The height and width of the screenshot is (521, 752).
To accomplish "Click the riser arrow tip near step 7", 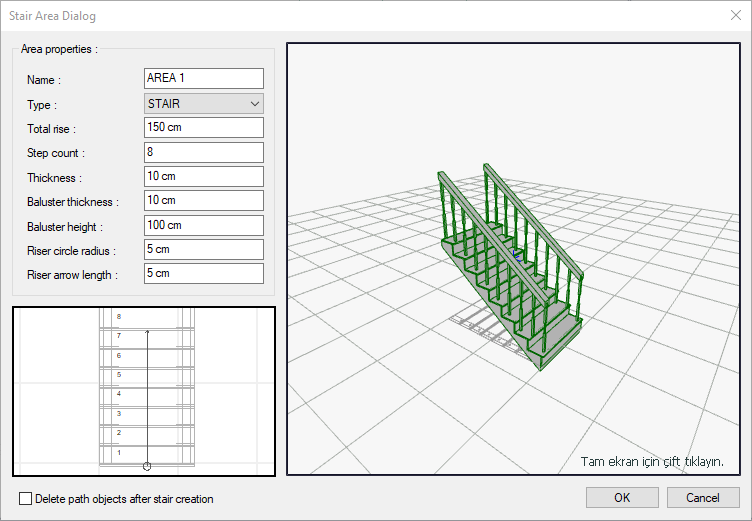I will point(147,331).
